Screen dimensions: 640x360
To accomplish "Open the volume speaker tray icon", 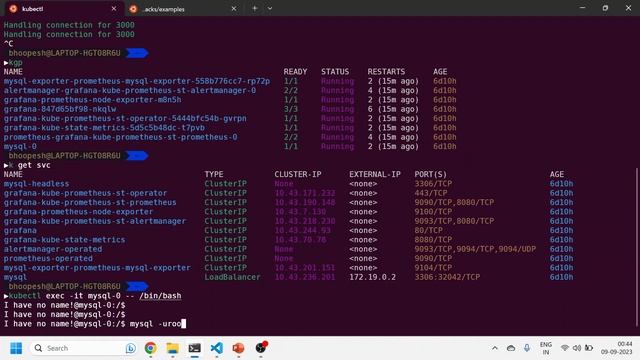I will coord(577,348).
